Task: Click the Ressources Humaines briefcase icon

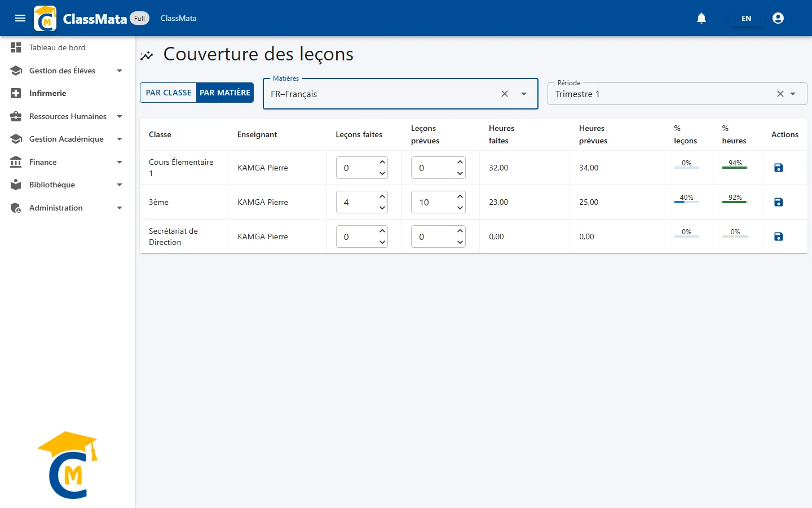Action: [16, 116]
